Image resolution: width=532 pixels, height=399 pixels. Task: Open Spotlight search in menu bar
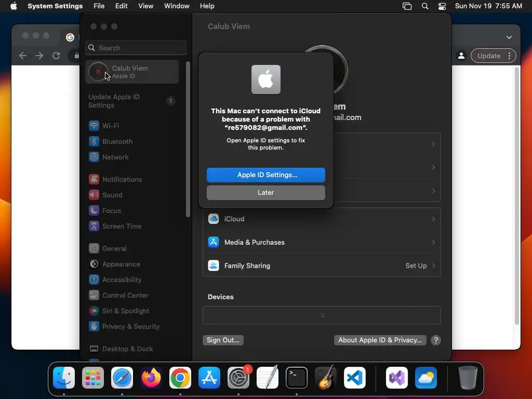[425, 6]
